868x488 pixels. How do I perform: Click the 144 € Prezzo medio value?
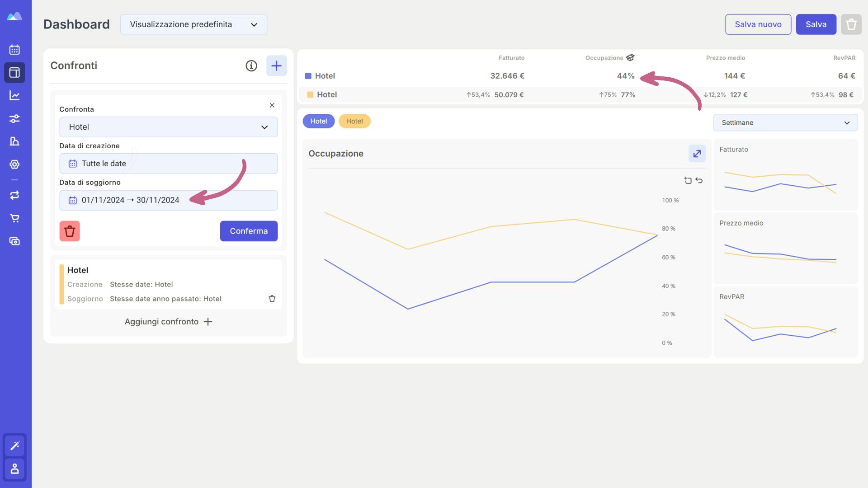click(x=735, y=76)
